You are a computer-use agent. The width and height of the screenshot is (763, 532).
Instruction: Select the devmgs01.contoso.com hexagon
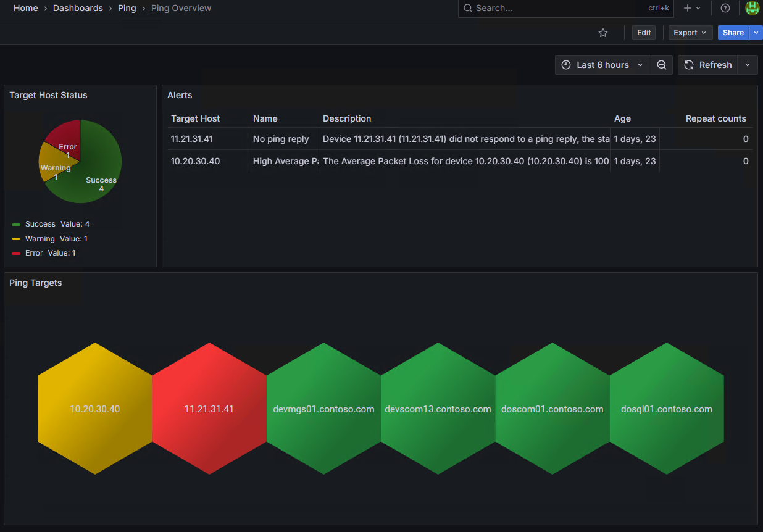coord(323,409)
